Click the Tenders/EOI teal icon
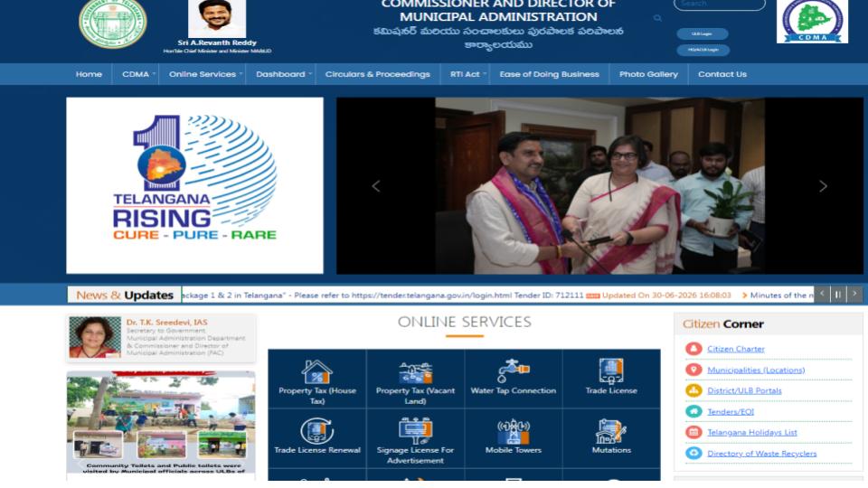The height and width of the screenshot is (488, 868). (693, 411)
